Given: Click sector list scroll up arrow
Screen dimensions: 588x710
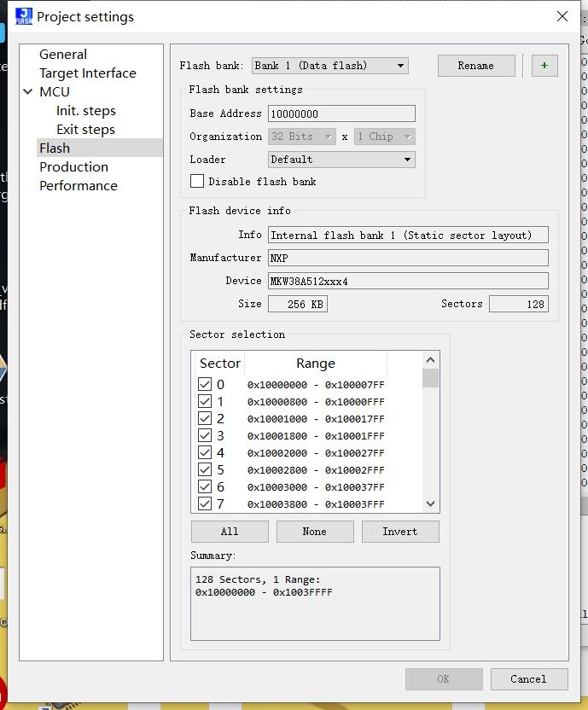Looking at the screenshot, I should click(430, 360).
